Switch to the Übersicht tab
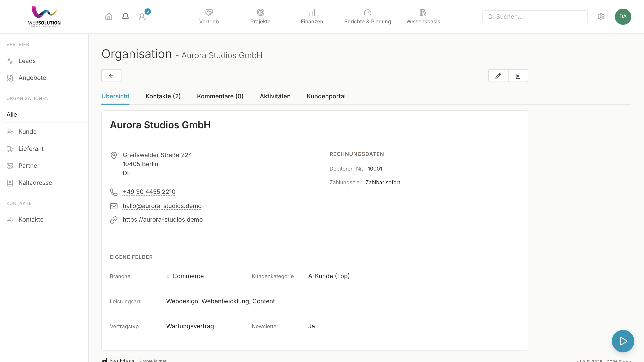The image size is (644, 362). (x=115, y=96)
